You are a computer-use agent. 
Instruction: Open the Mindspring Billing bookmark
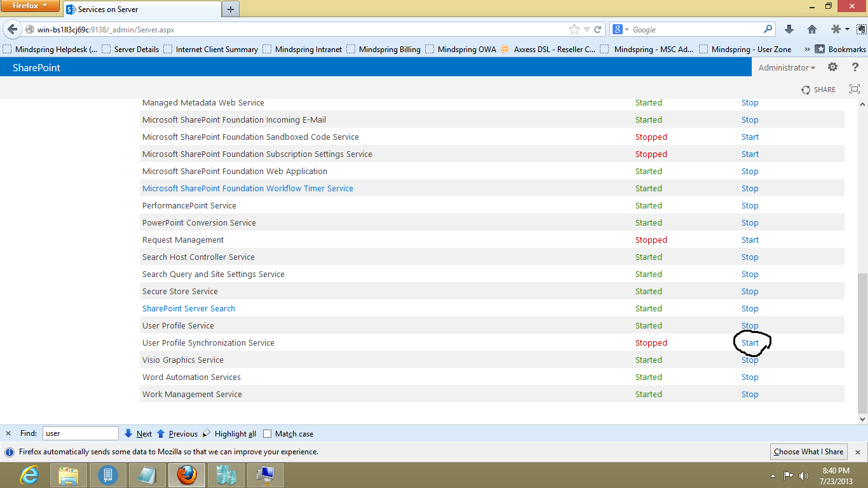click(383, 49)
